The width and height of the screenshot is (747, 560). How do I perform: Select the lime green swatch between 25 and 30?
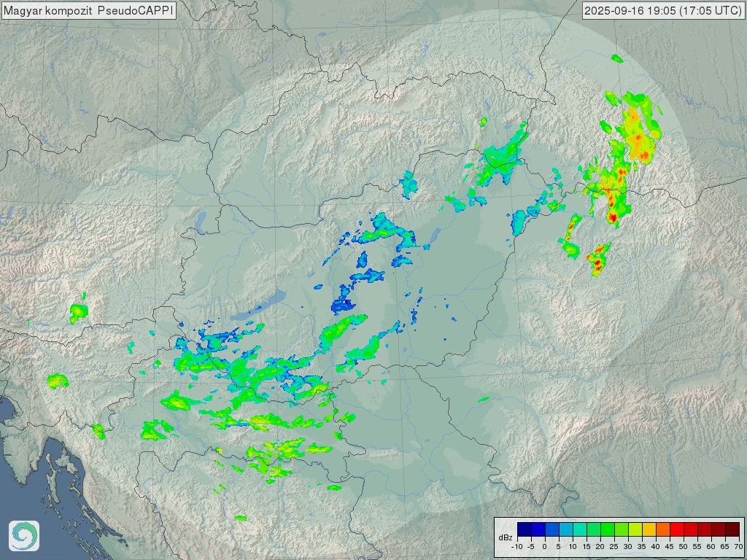(622, 529)
